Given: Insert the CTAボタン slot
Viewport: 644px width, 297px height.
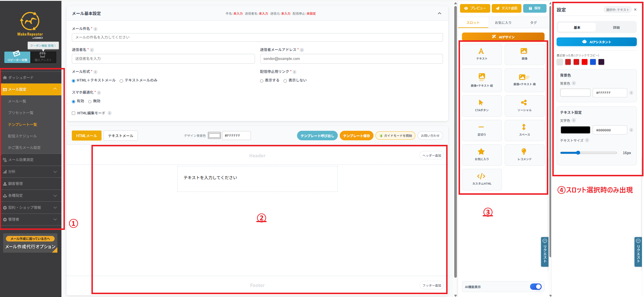Looking at the screenshot, I should pyautogui.click(x=481, y=105).
